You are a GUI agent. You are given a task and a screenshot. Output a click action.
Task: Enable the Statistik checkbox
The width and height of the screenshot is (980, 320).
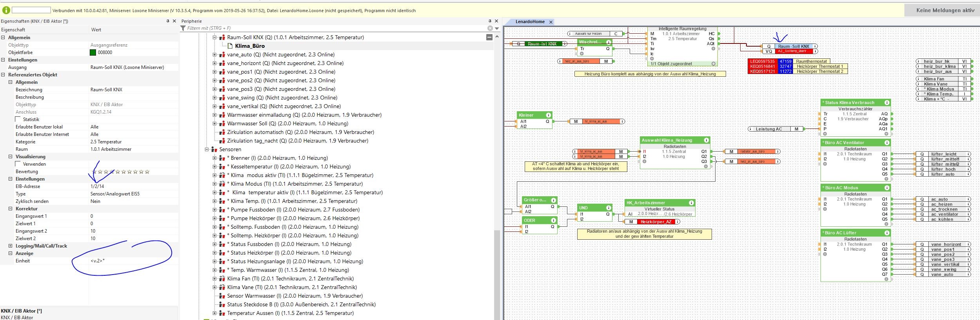18,119
